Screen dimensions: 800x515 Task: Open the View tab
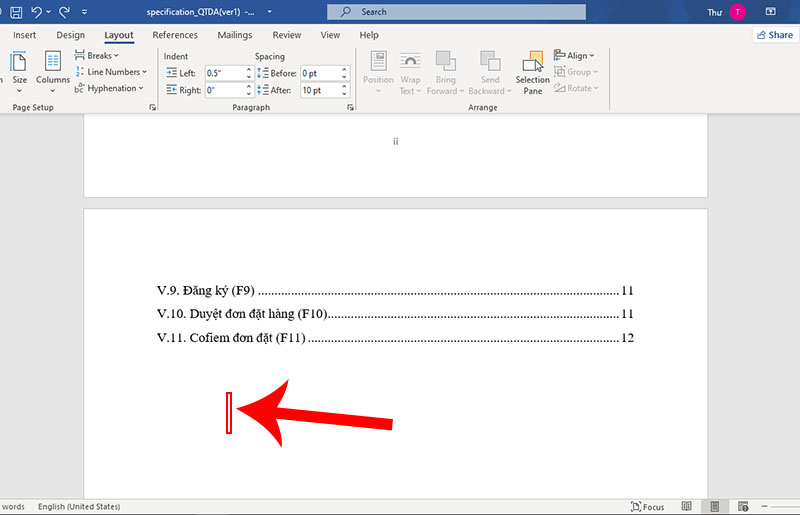click(x=330, y=35)
